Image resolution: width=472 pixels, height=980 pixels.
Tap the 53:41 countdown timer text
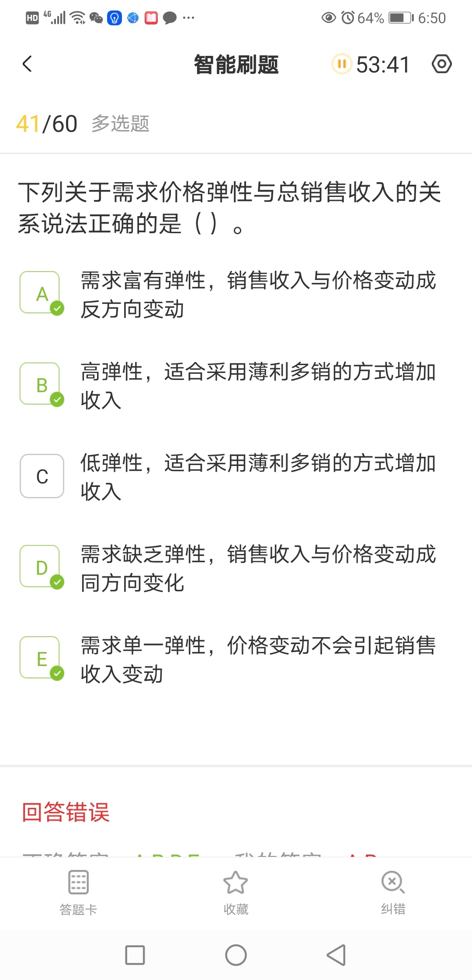383,65
